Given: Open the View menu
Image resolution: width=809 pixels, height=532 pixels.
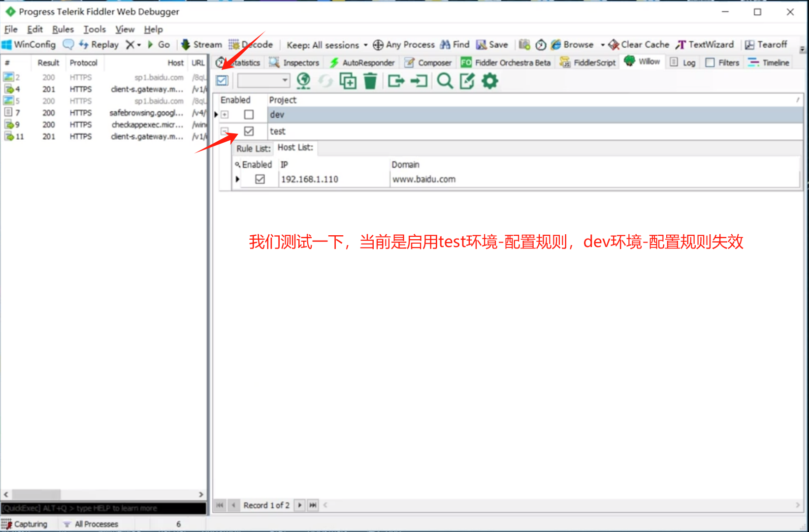Looking at the screenshot, I should [x=125, y=30].
